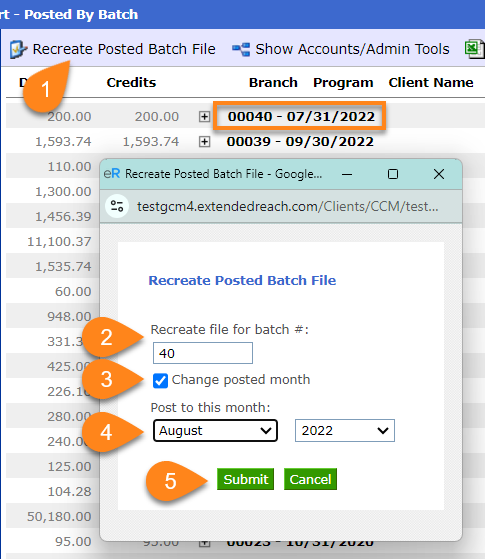Click the debit value 1,300.00

[x=63, y=191]
